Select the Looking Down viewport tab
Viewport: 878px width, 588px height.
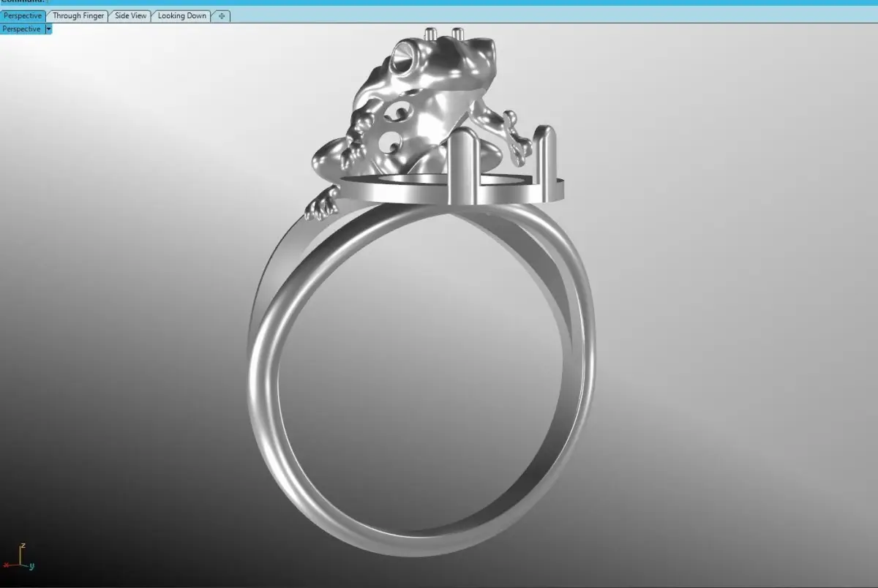pyautogui.click(x=182, y=15)
